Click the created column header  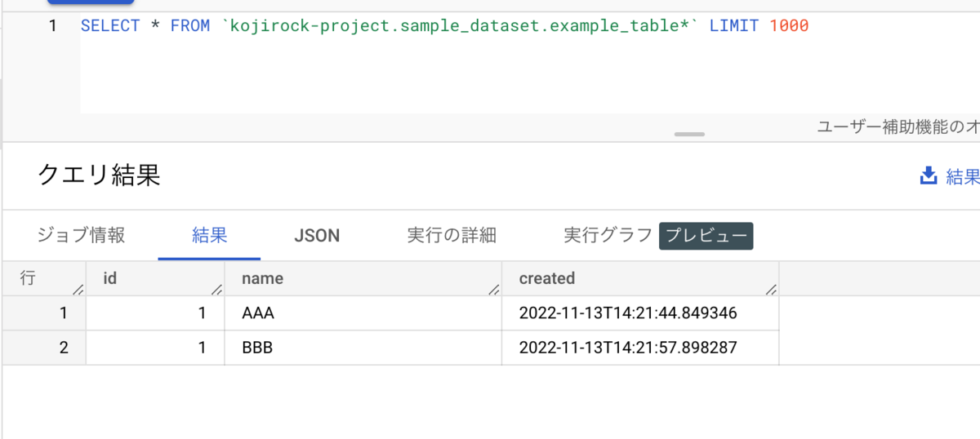coord(546,278)
